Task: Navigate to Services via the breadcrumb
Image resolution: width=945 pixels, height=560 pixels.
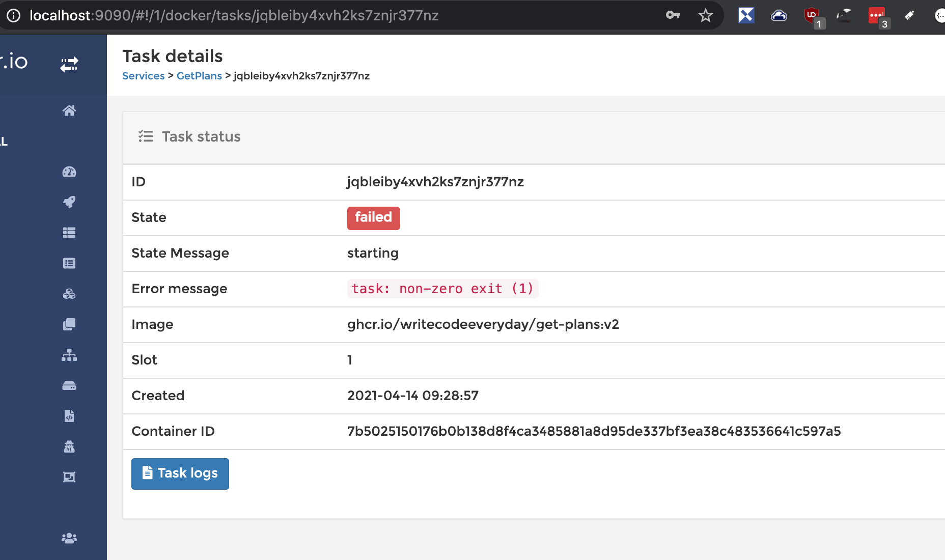Action: click(x=143, y=75)
